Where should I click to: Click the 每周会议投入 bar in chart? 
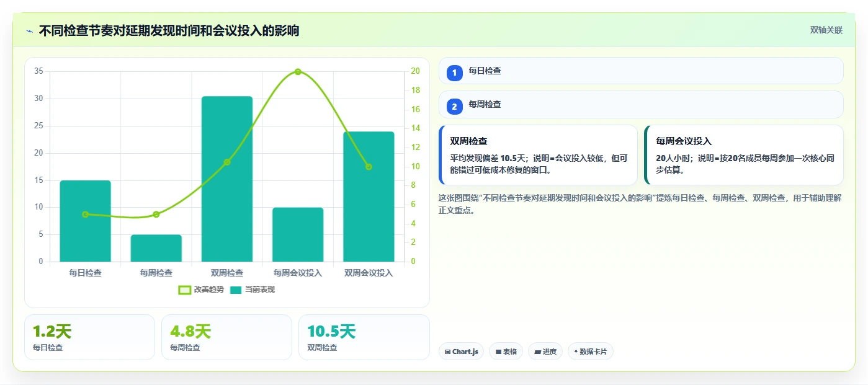298,234
